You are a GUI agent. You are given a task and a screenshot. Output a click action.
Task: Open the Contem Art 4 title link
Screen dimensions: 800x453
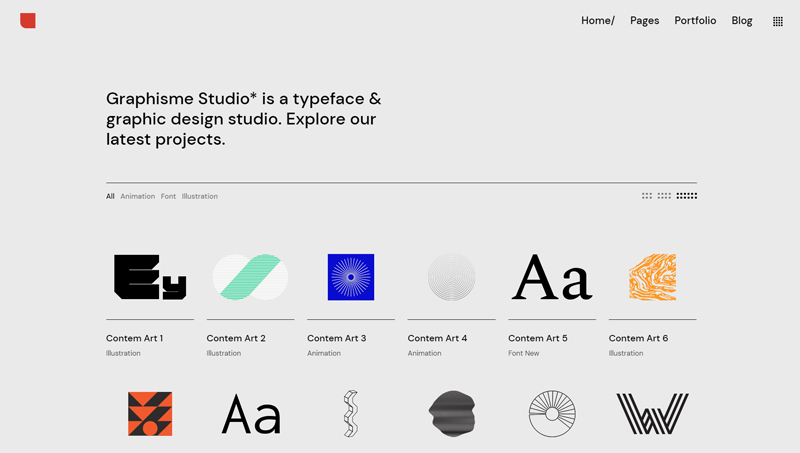tap(437, 339)
